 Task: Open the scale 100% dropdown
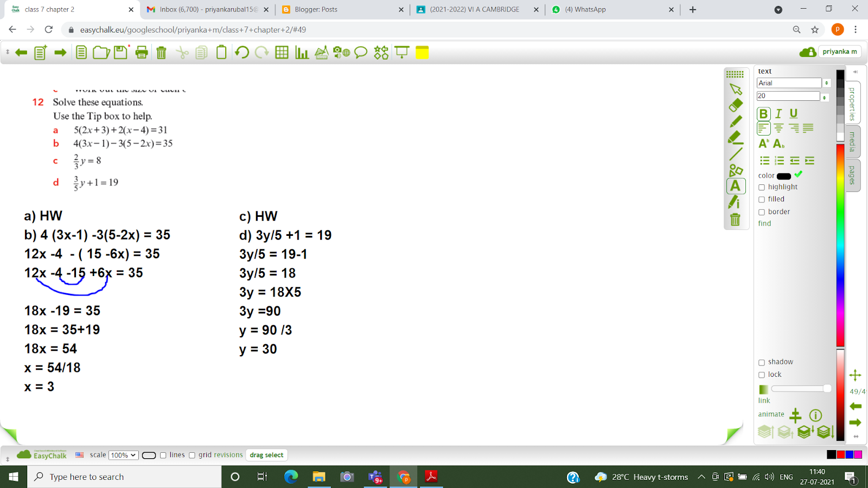click(x=124, y=455)
